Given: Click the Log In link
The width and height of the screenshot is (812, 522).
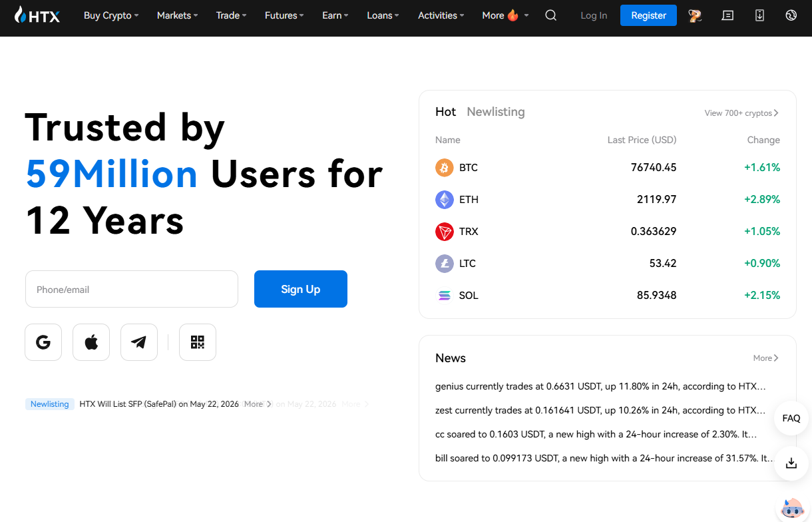Looking at the screenshot, I should [594, 15].
